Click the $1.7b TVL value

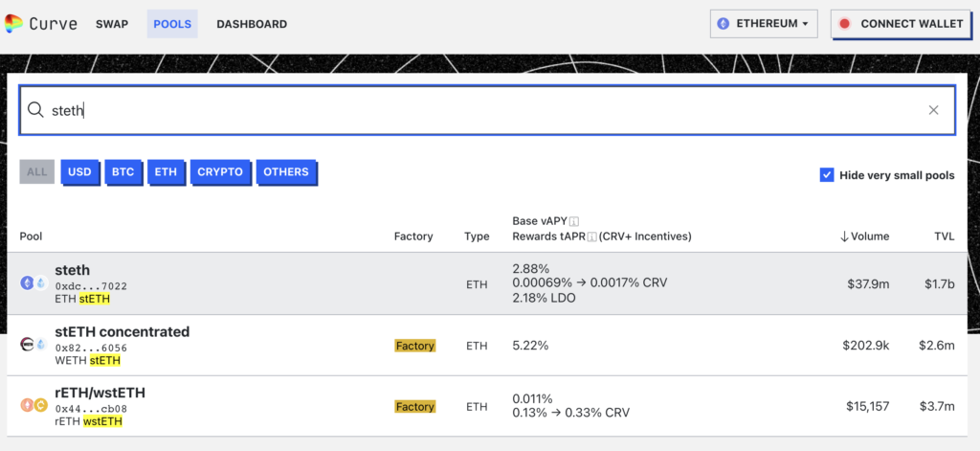tap(940, 283)
